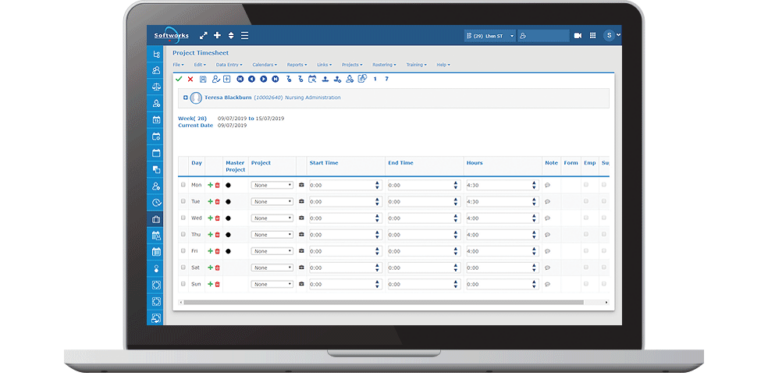Add a row for Mon with plus
The height and width of the screenshot is (390, 768).
pyautogui.click(x=211, y=185)
